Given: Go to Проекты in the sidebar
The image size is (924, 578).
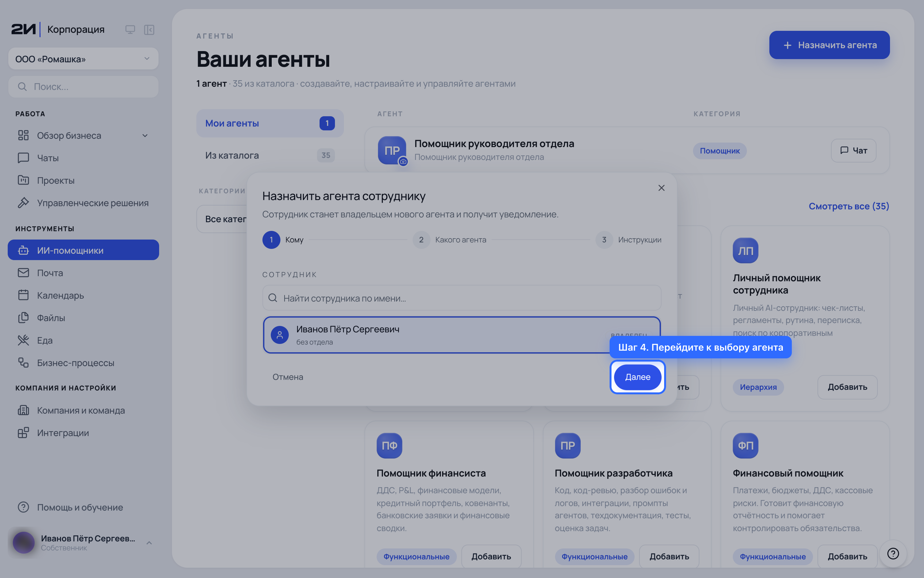Looking at the screenshot, I should coord(83,180).
